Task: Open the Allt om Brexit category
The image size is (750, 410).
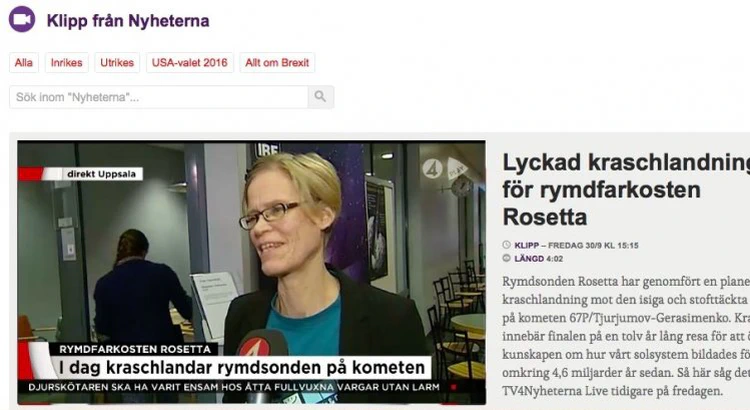Action: click(277, 63)
